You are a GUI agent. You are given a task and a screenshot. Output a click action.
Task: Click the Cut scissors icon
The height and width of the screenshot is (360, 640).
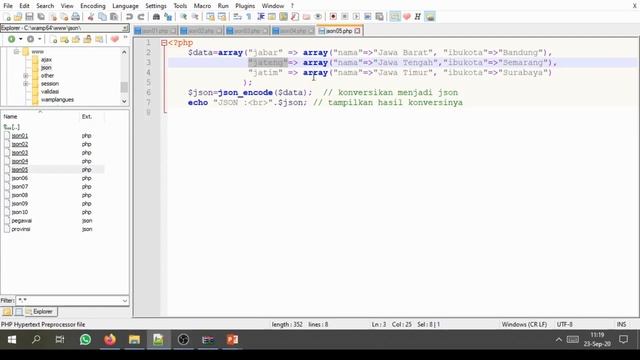(x=91, y=17)
